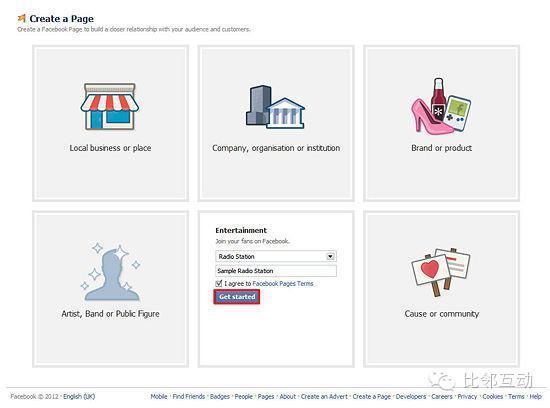Click the 'Cause or community' label

pyautogui.click(x=441, y=314)
